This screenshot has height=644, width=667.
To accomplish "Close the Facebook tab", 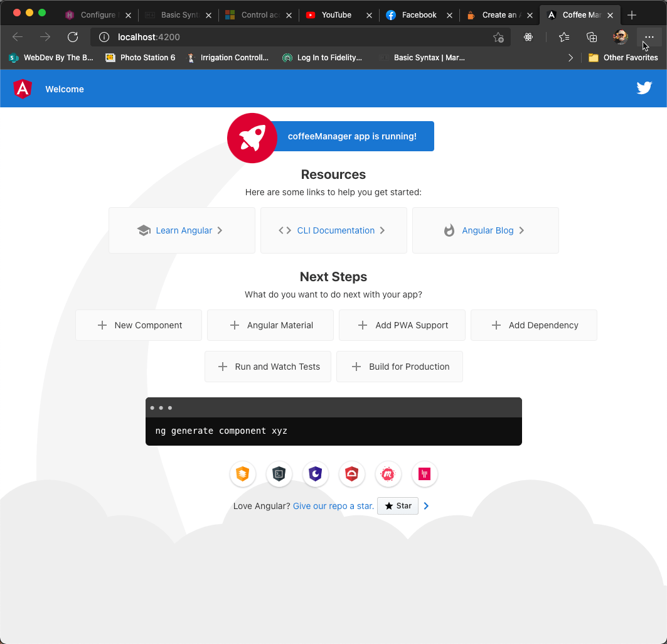I will pos(450,15).
